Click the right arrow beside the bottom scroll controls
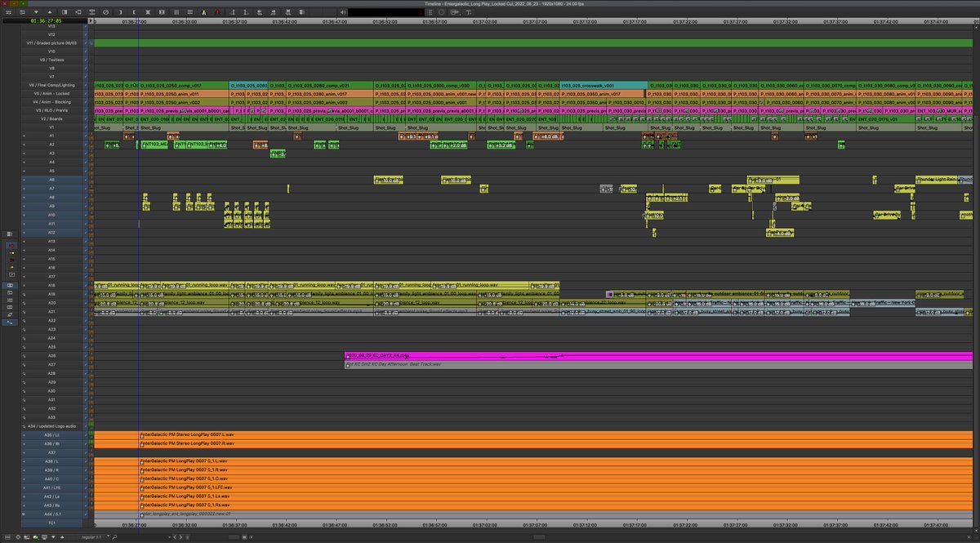The width and height of the screenshot is (980, 543). tap(180, 537)
